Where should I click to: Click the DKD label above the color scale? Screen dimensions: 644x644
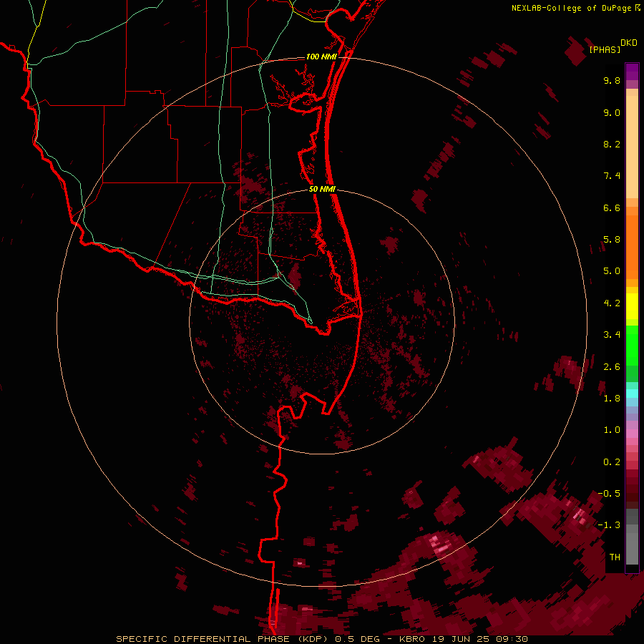(629, 43)
